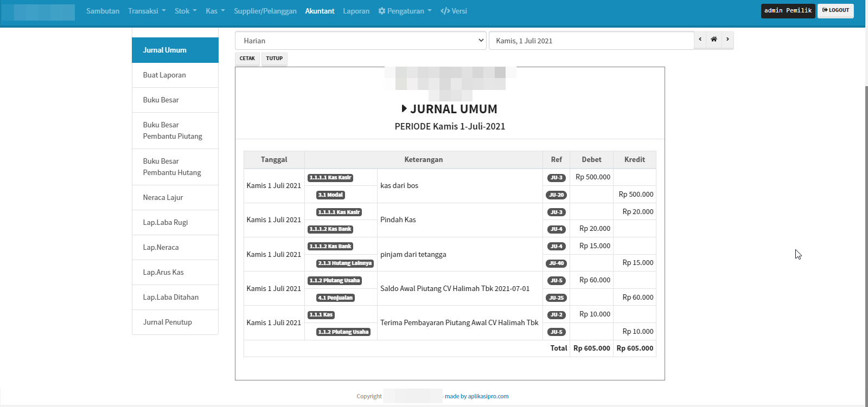Open the Kas dropdown menu
868x407 pixels.
215,11
